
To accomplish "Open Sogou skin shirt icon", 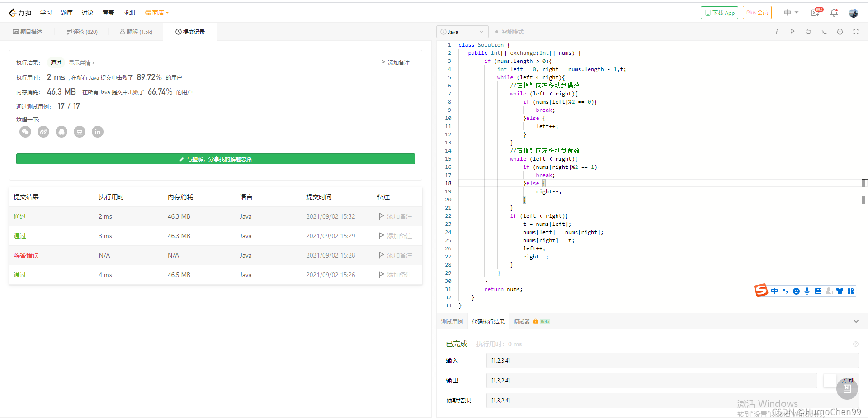I will [x=840, y=291].
